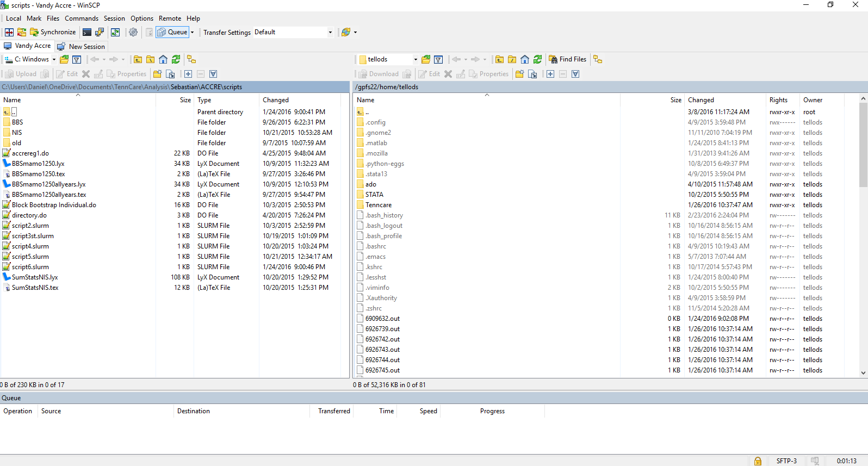Toggle the local directory tree view
Viewport: 868px width, 466px height.
[191, 59]
